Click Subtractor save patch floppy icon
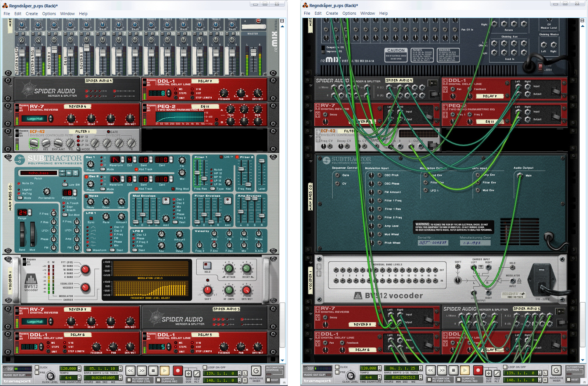 pos(75,172)
